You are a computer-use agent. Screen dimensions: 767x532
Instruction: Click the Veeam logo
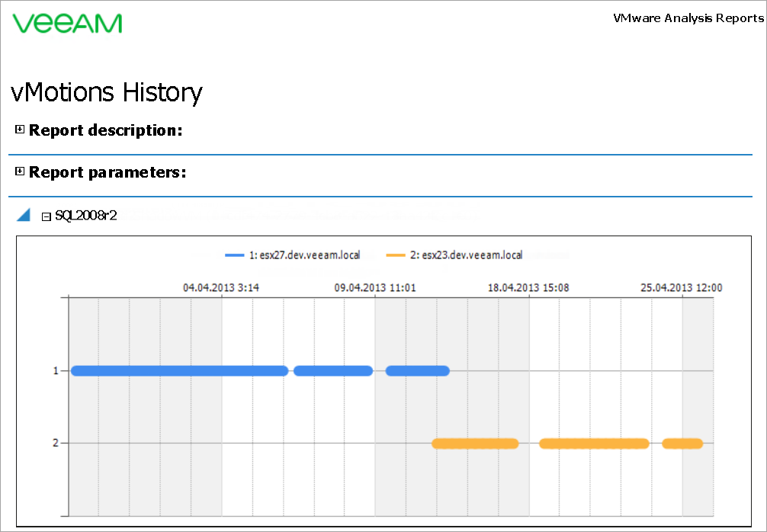(x=67, y=24)
